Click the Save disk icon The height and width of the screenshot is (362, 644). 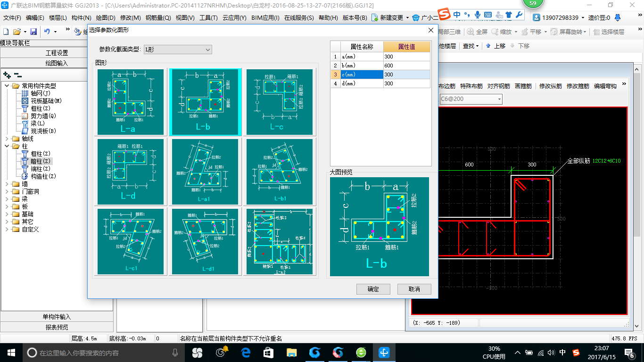[x=33, y=32]
